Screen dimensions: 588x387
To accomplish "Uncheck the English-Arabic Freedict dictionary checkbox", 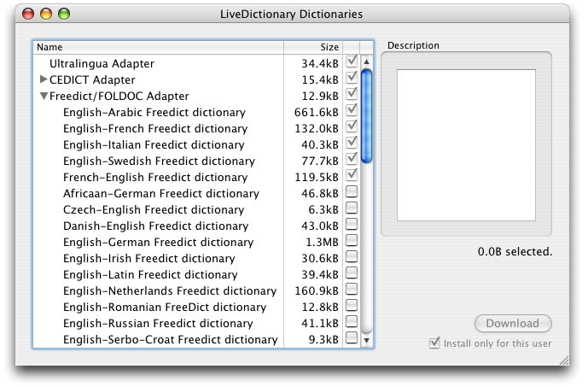I will click(x=352, y=110).
